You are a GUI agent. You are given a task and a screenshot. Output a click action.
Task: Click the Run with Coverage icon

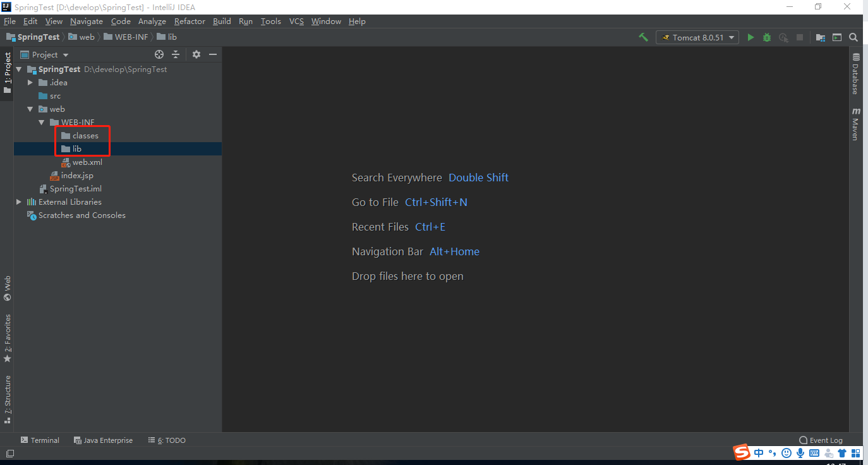(x=783, y=37)
